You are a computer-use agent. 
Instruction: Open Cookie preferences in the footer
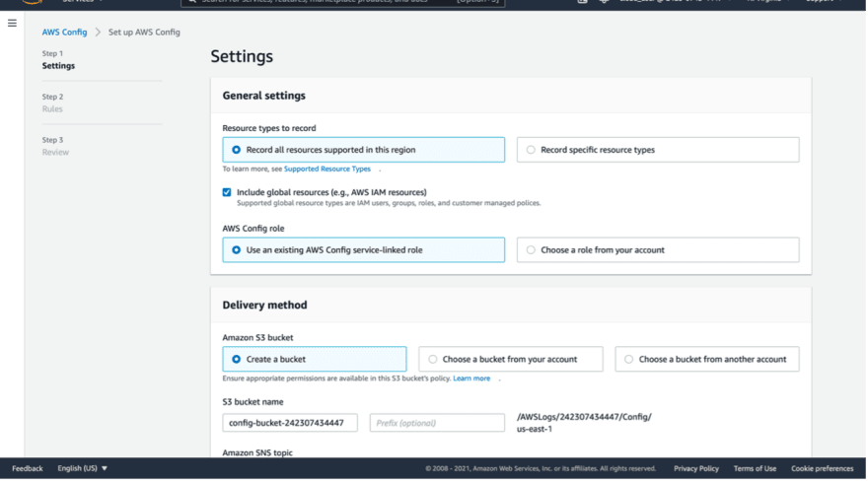point(822,469)
